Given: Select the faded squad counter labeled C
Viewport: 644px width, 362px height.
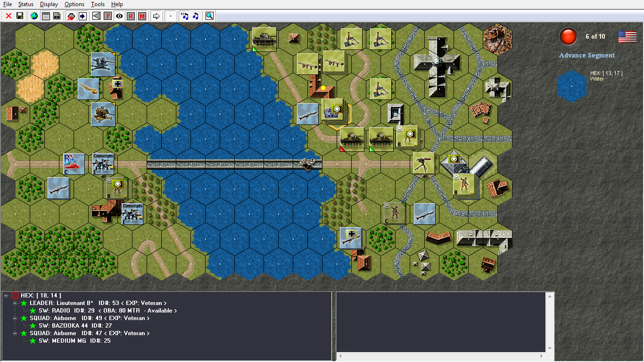Looking at the screenshot, I should coord(395,214).
